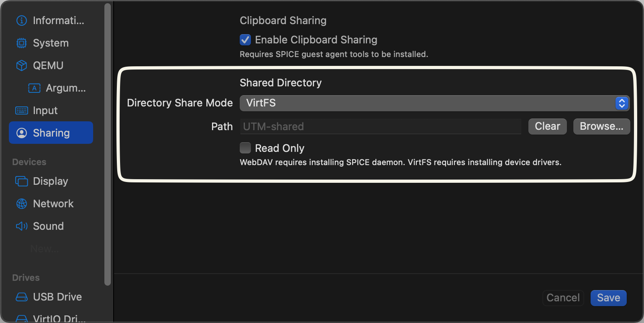
Task: Disable the Enable Clipboard Sharing checkbox
Action: (x=245, y=40)
